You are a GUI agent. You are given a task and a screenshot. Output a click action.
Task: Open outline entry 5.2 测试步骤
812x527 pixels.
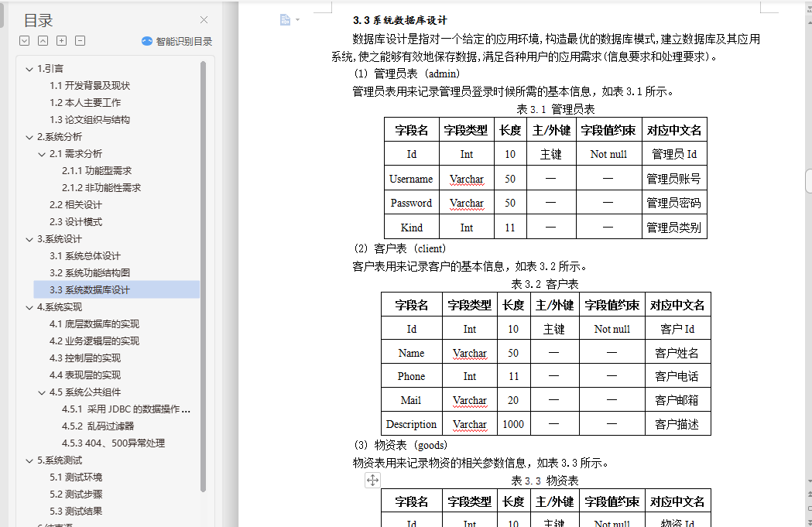[x=76, y=494]
